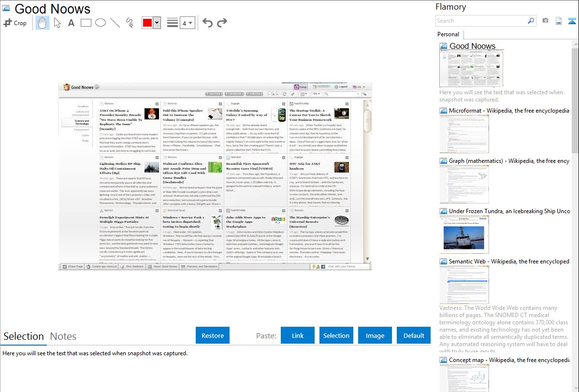This screenshot has width=579, height=392.
Task: Click into the Flamory Search field
Action: 481,21
